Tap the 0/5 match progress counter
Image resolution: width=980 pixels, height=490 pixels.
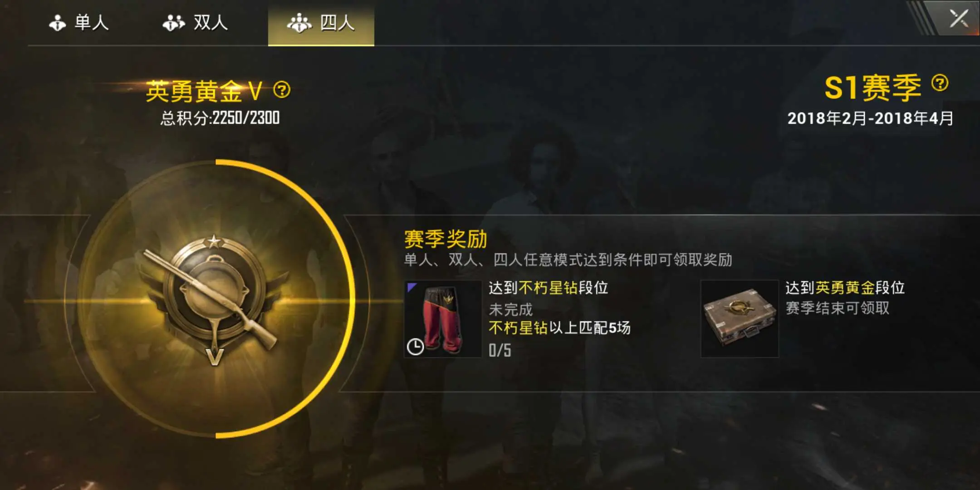pos(500,350)
